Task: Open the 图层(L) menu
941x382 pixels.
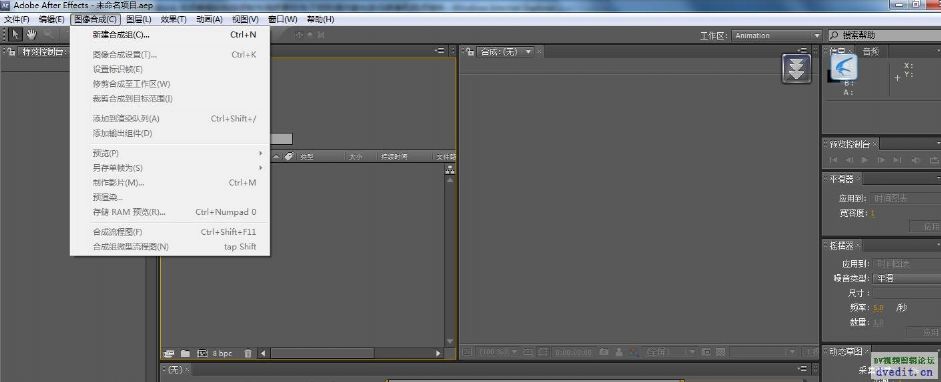Action: click(139, 19)
